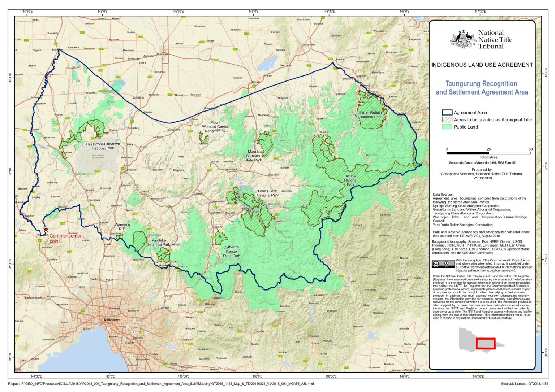Click the Victoria overview inset map
Image resolution: width=555 pixels, height=392 pixels.
click(x=473, y=339)
